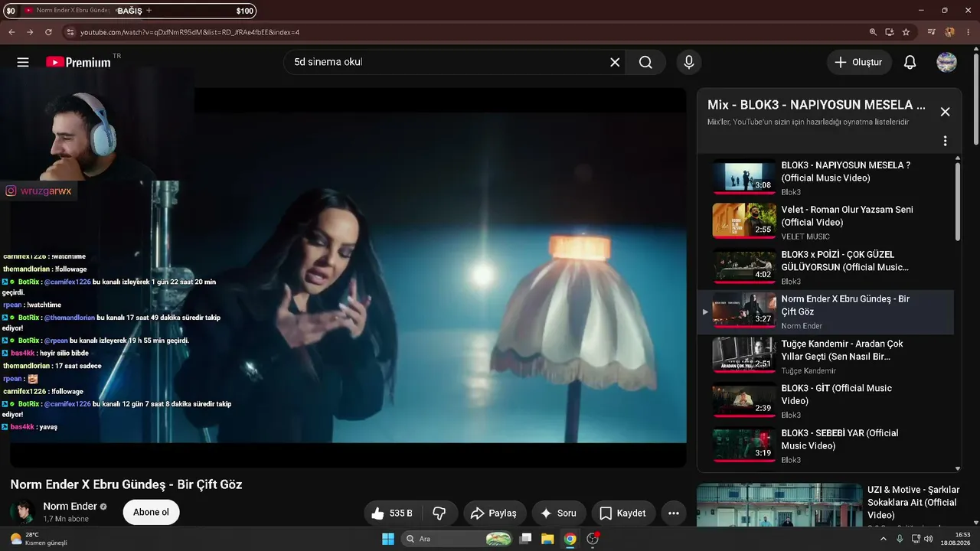Open Task View on the taskbar
The width and height of the screenshot is (980, 551).
click(525, 539)
